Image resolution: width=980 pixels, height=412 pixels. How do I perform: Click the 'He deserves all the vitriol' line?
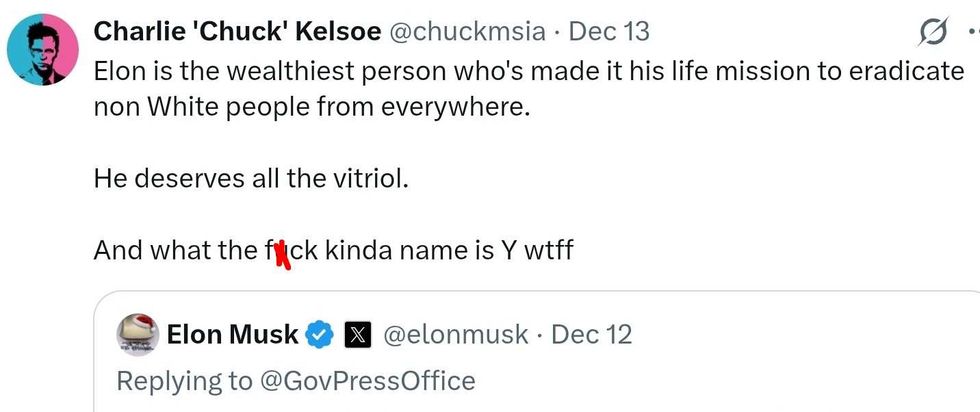coord(252,179)
